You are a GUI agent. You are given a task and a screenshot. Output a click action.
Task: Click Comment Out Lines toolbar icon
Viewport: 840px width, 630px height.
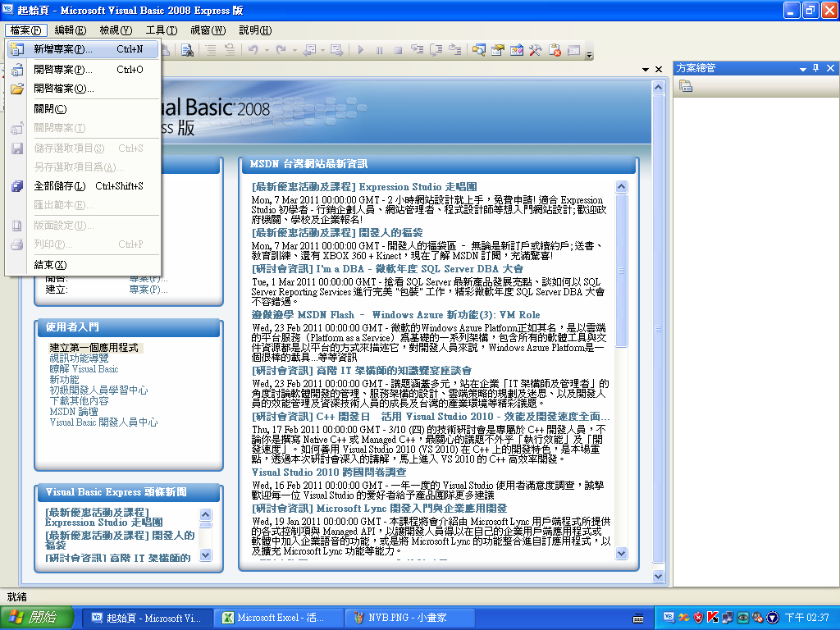click(211, 50)
